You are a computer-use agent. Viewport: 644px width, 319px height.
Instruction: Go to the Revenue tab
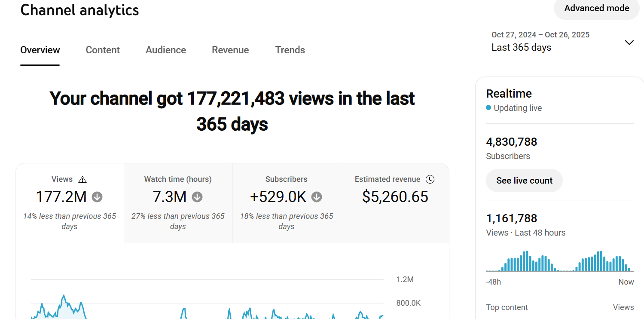pos(230,50)
